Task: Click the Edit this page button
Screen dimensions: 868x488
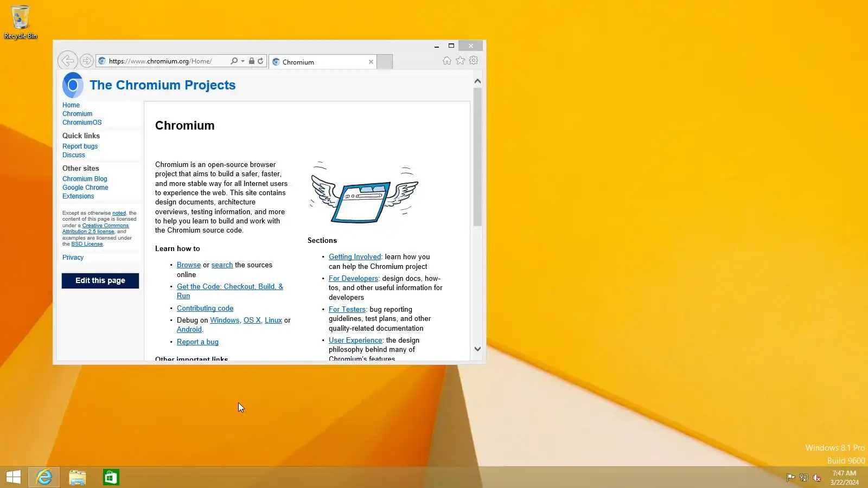Action: (x=100, y=281)
